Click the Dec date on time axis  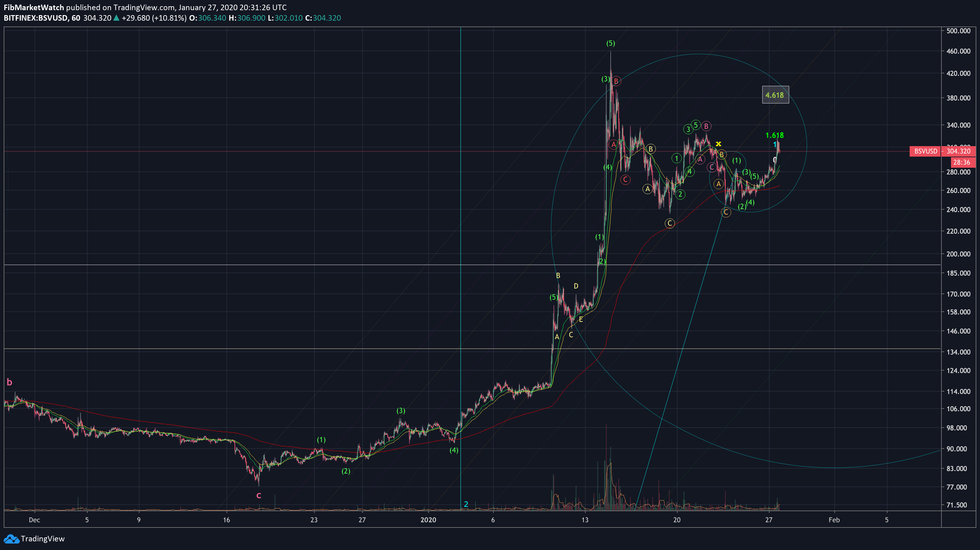34,519
